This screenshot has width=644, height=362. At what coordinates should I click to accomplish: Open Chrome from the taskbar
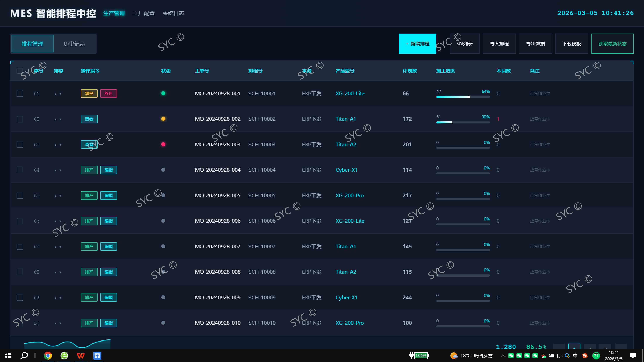coord(48,355)
